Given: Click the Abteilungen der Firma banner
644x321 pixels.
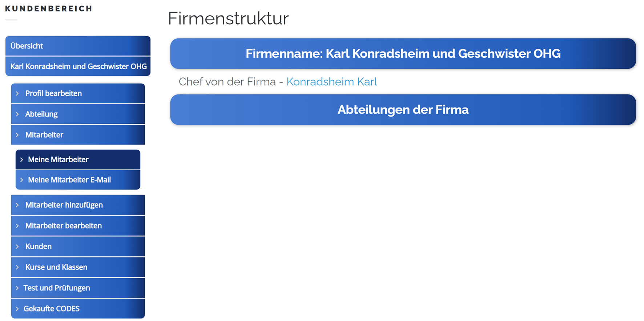Looking at the screenshot, I should [x=403, y=110].
